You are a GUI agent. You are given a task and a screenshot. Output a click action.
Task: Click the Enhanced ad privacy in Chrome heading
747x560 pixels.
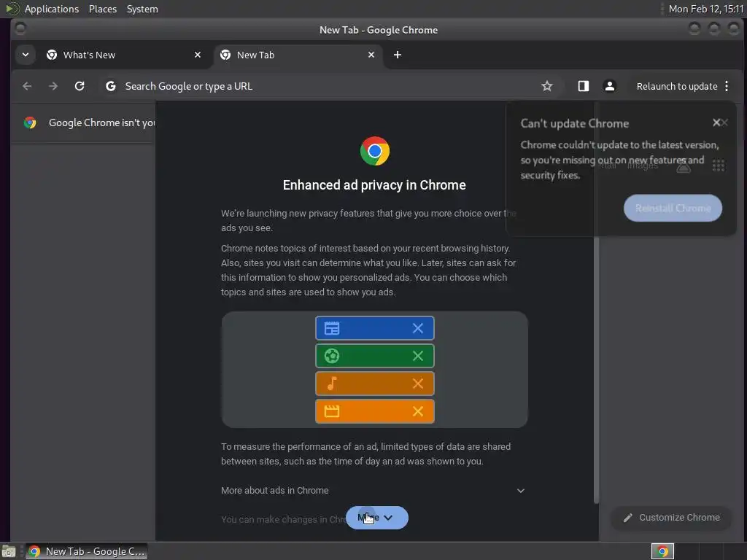374,184
